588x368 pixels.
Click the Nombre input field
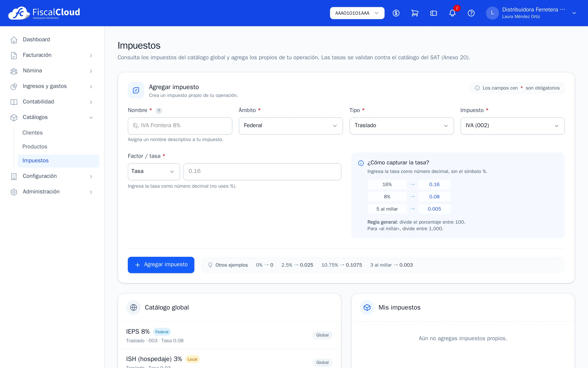point(180,126)
